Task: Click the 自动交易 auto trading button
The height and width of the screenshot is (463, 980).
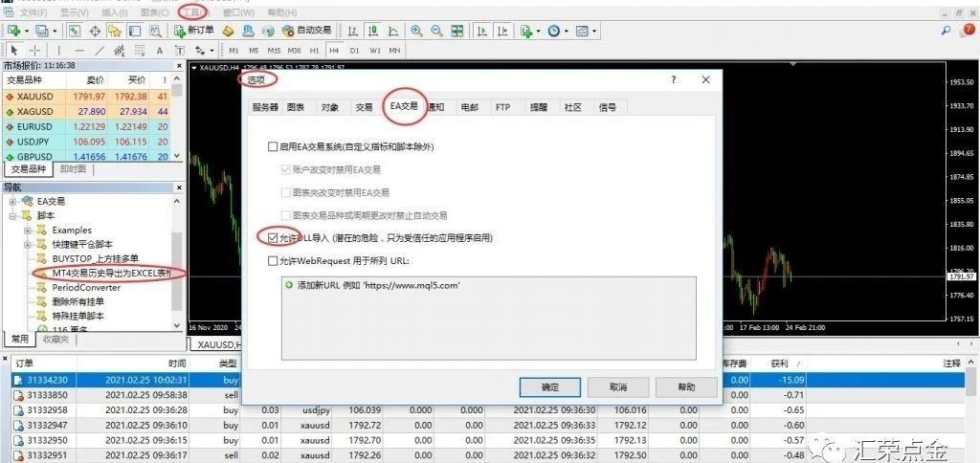Action: [x=307, y=31]
